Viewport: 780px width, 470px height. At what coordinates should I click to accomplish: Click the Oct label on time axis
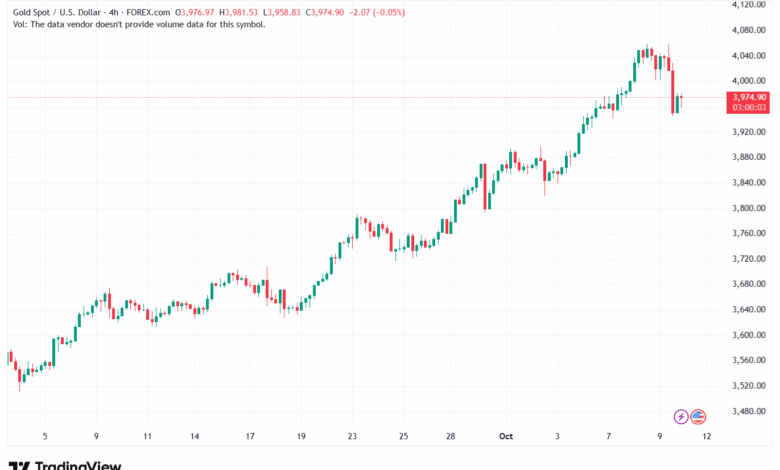click(505, 437)
